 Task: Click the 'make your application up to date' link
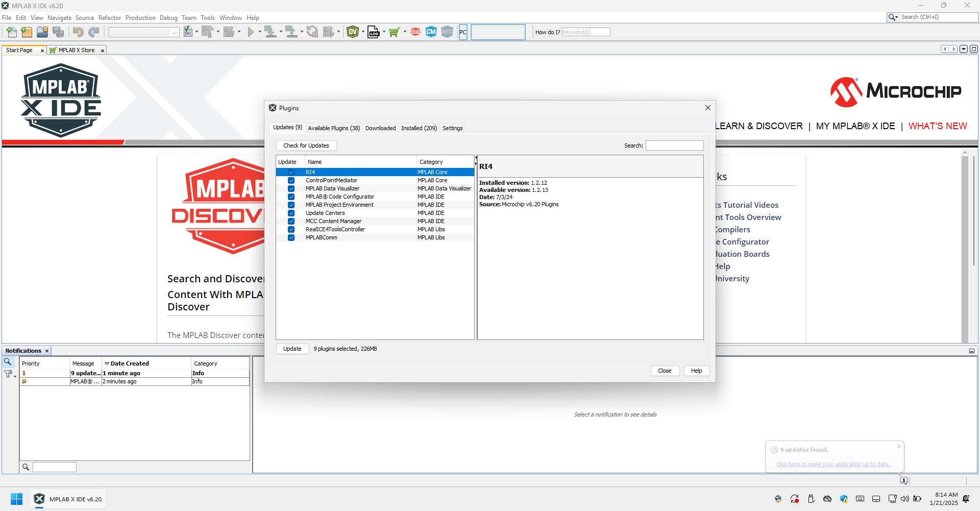(x=834, y=464)
